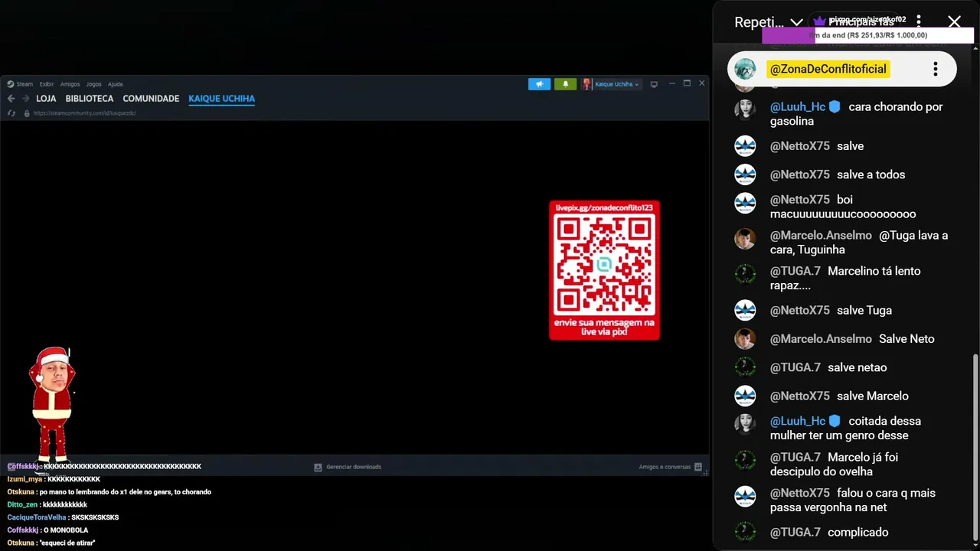Click the Steam back navigation arrow
The image size is (980, 551).
(11, 99)
